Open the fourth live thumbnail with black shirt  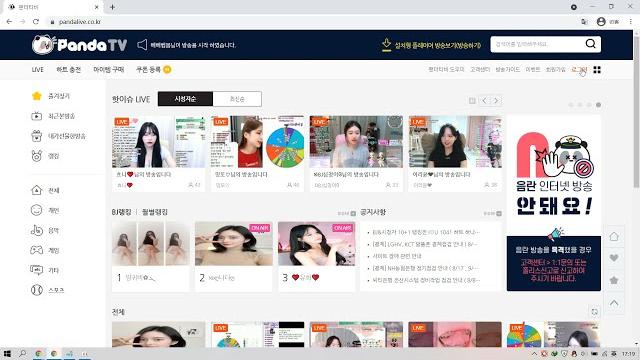(x=455, y=142)
